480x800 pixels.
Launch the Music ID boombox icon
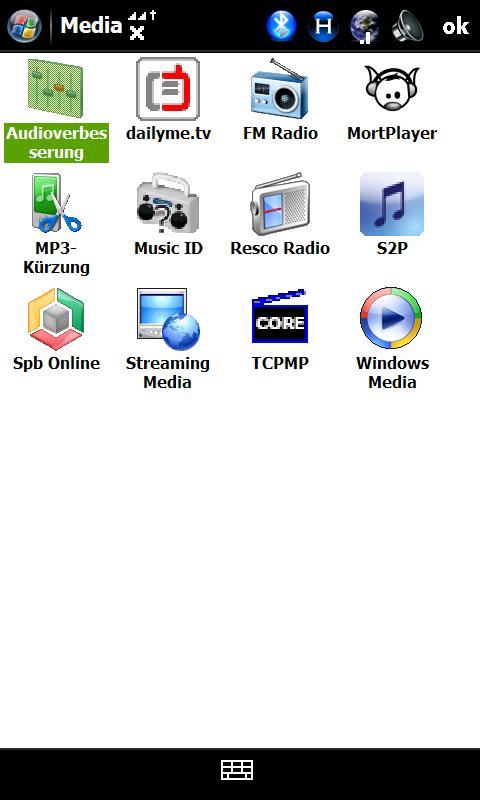coord(168,203)
